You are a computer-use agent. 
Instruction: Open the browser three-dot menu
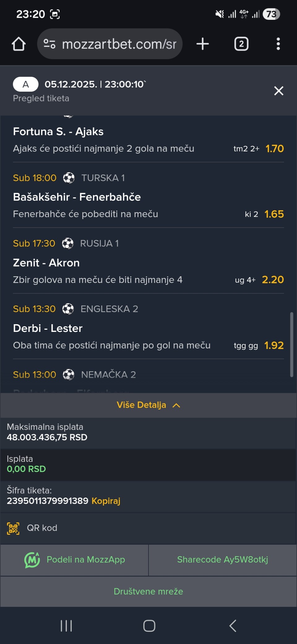[278, 44]
